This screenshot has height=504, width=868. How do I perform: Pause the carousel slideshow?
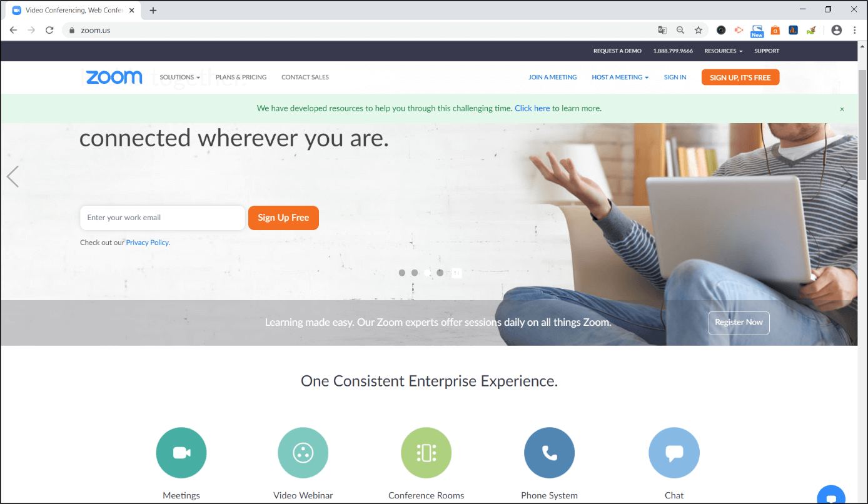pyautogui.click(x=457, y=273)
